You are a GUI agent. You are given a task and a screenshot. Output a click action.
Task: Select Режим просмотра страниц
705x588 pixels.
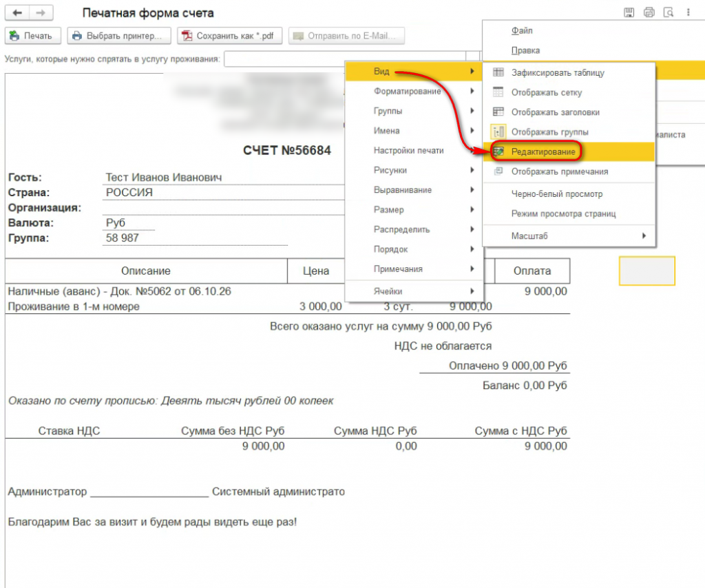569,214
